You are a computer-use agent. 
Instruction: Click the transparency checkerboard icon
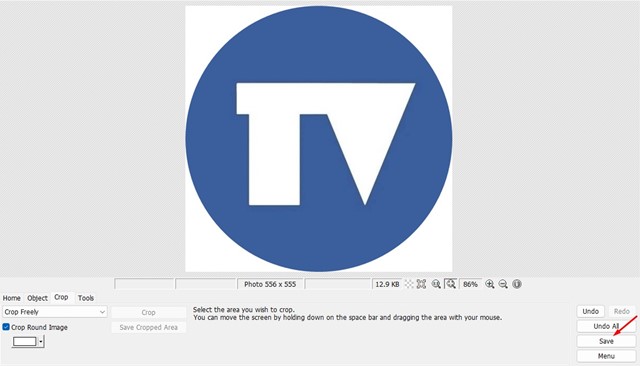pos(409,284)
